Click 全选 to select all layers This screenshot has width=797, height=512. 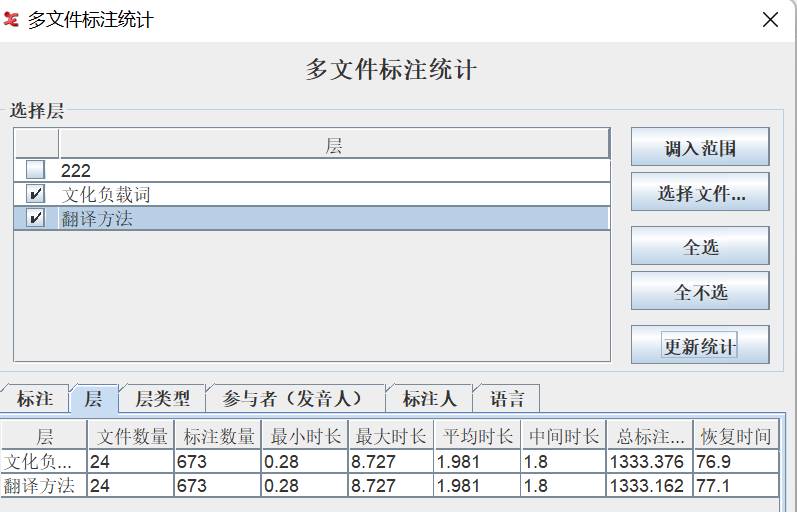700,246
